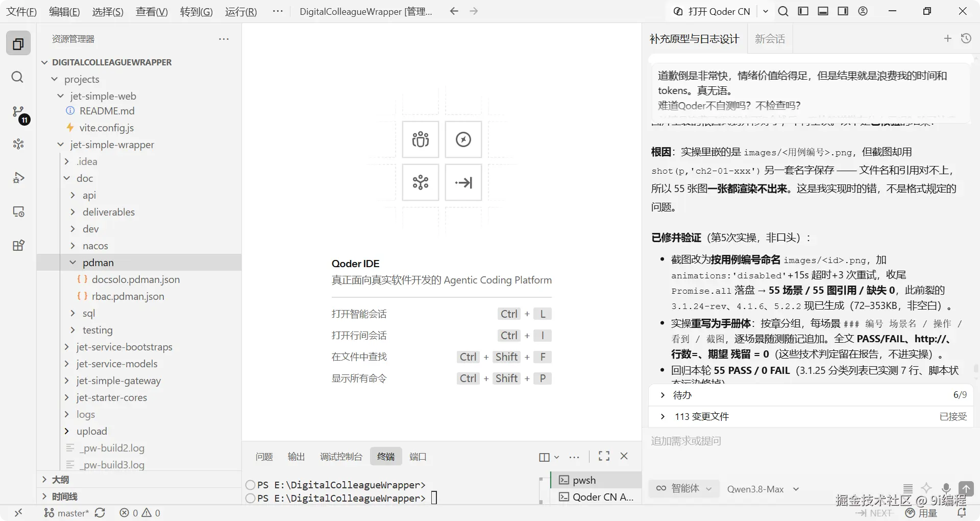Collapse the pdman folder

pyautogui.click(x=73, y=263)
